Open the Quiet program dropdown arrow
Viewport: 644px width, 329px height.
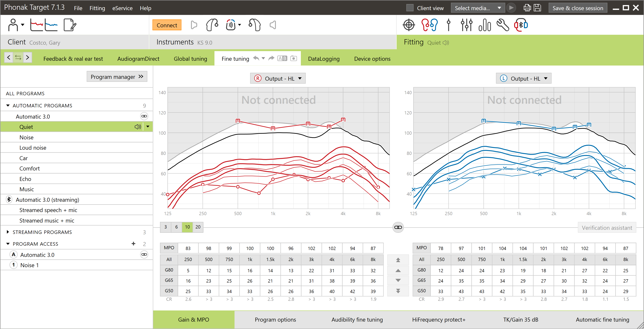(148, 127)
